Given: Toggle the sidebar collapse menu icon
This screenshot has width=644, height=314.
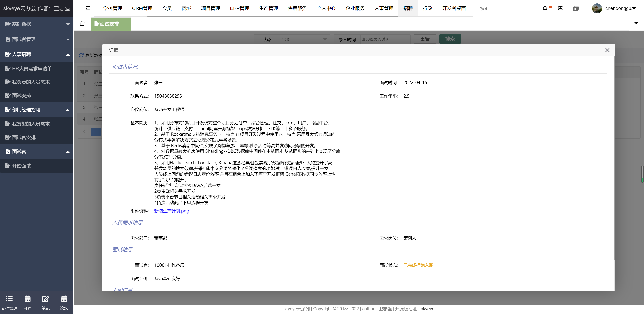Looking at the screenshot, I should point(88,8).
